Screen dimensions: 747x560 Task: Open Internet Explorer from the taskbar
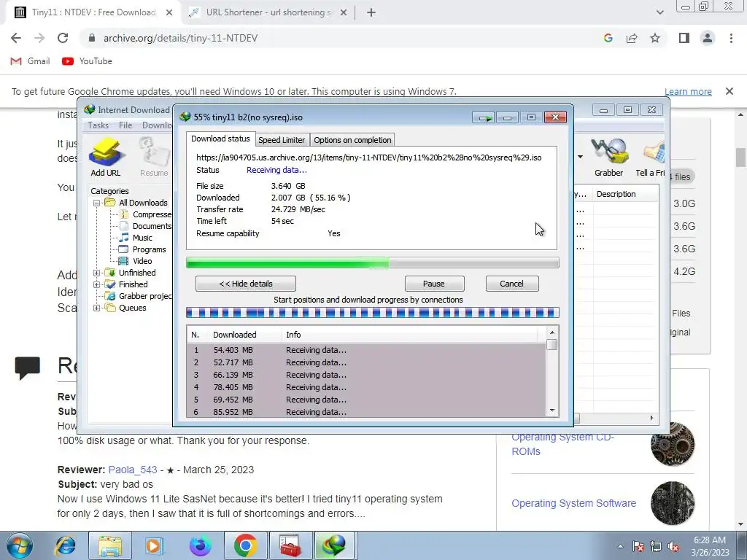(x=65, y=545)
